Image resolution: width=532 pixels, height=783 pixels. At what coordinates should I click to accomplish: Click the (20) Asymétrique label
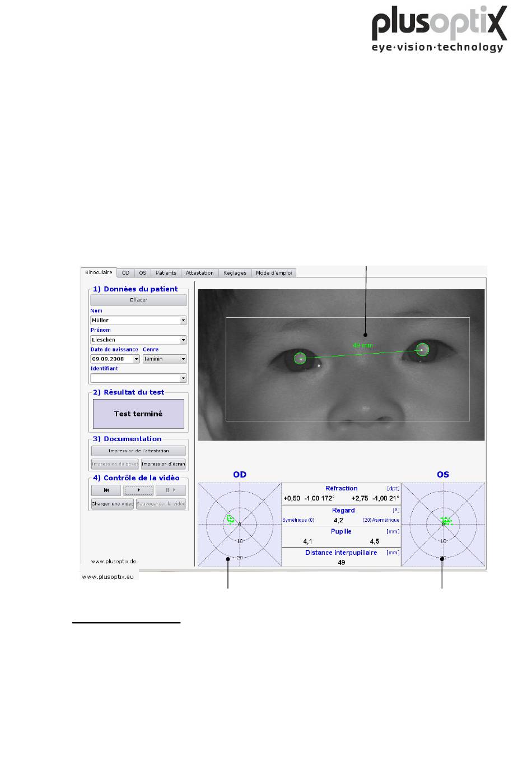pyautogui.click(x=381, y=521)
